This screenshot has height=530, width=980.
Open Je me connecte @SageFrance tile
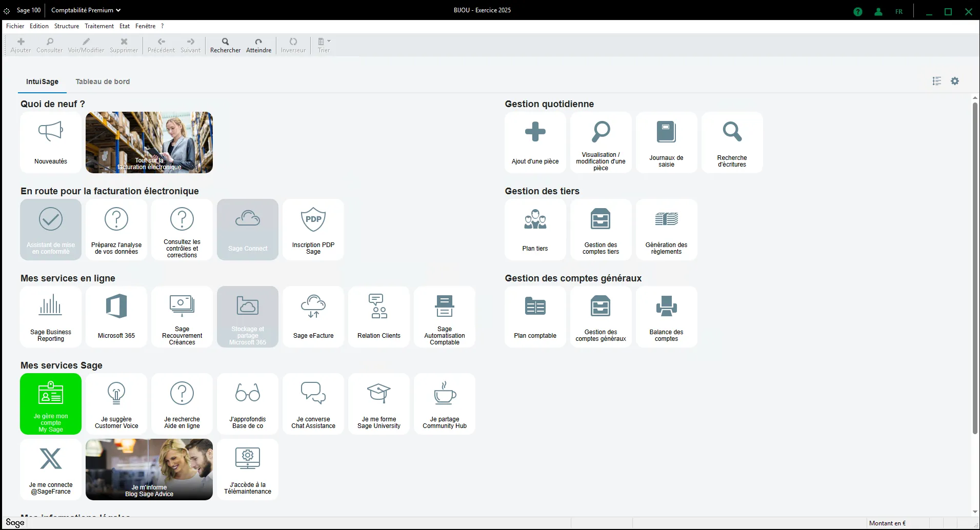pos(51,470)
